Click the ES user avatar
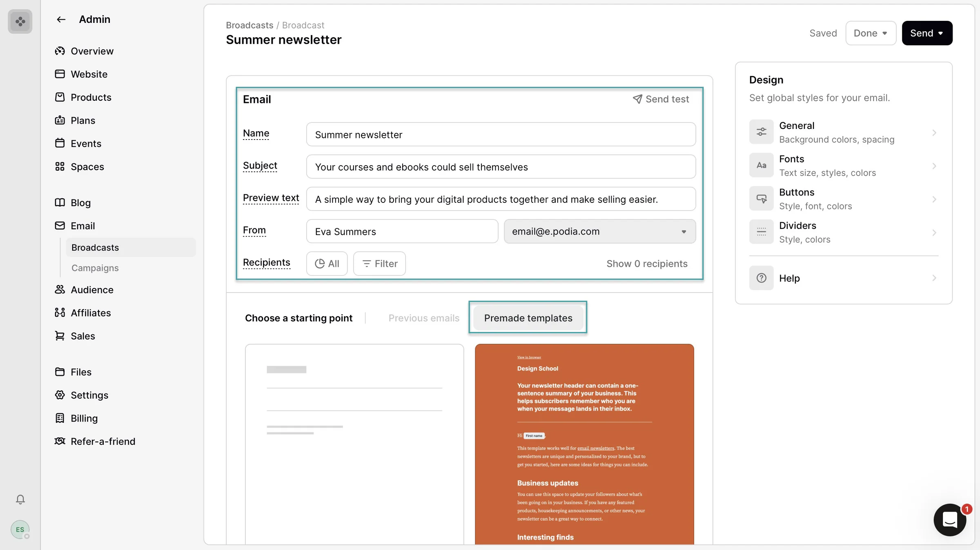The image size is (980, 550). (20, 530)
